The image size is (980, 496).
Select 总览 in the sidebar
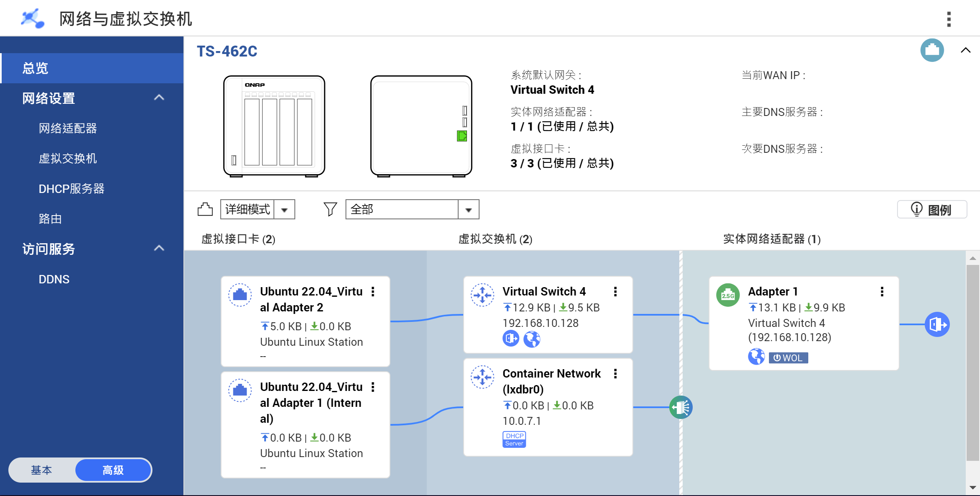(92, 68)
